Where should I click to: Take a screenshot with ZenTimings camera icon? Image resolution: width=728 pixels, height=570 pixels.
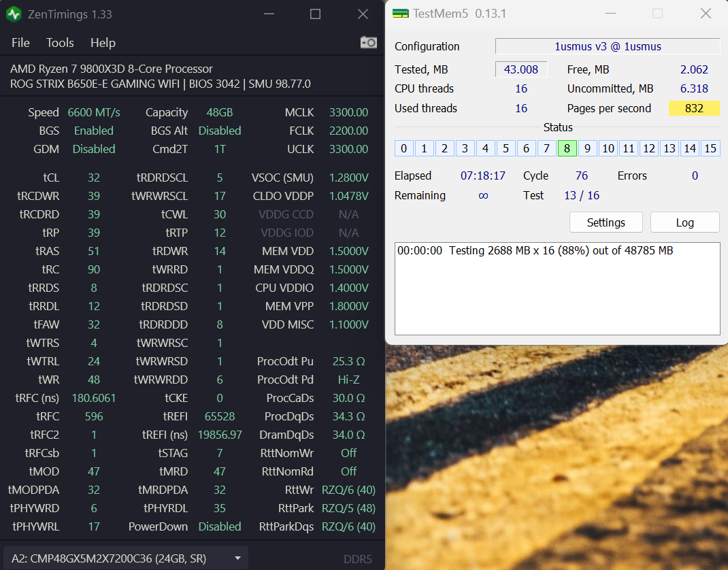click(369, 42)
